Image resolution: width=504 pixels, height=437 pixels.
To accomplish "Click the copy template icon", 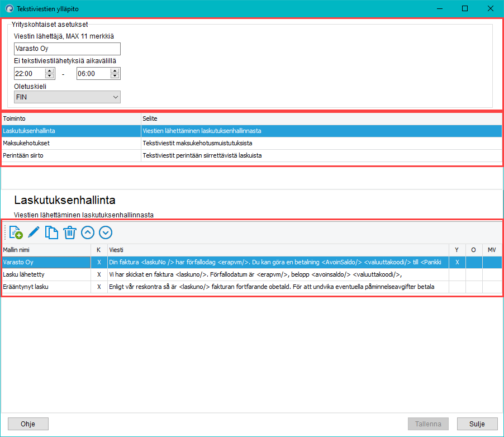I will click(51, 232).
